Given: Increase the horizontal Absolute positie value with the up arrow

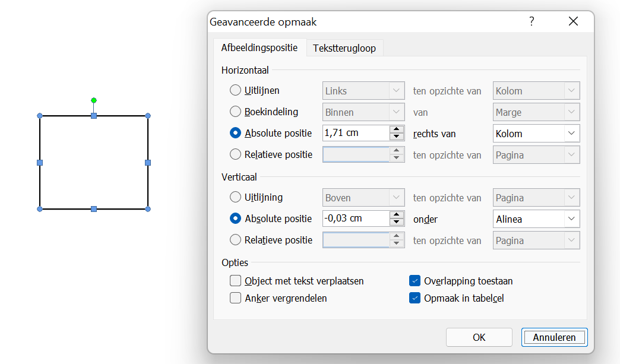Looking at the screenshot, I should click(397, 129).
